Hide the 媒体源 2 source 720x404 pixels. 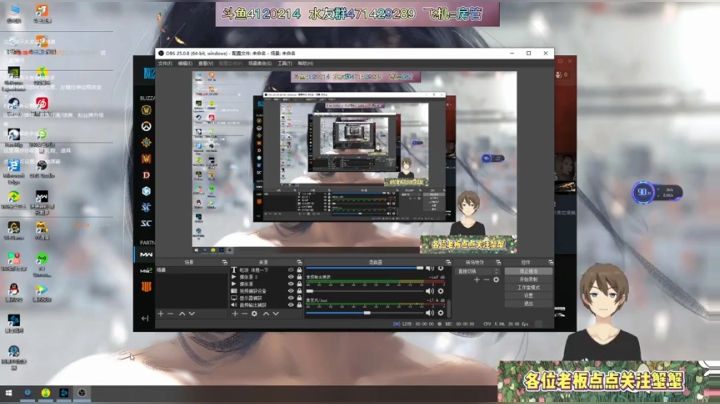[x=291, y=277]
